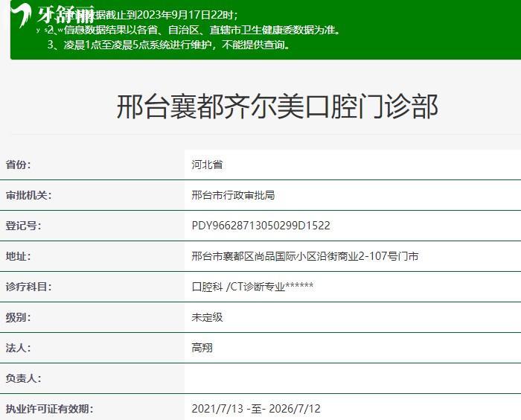Select the 登记号 label
This screenshot has width=521, height=420.
coord(23,226)
